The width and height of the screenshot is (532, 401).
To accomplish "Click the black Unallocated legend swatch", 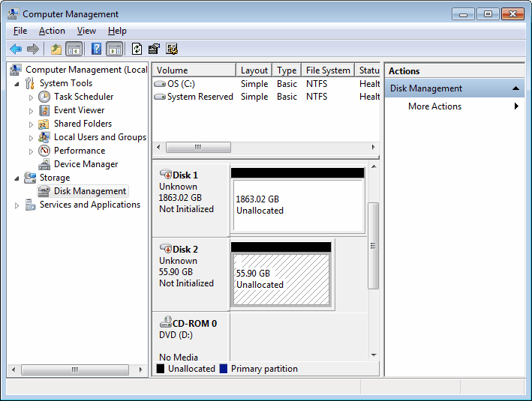I will (161, 369).
